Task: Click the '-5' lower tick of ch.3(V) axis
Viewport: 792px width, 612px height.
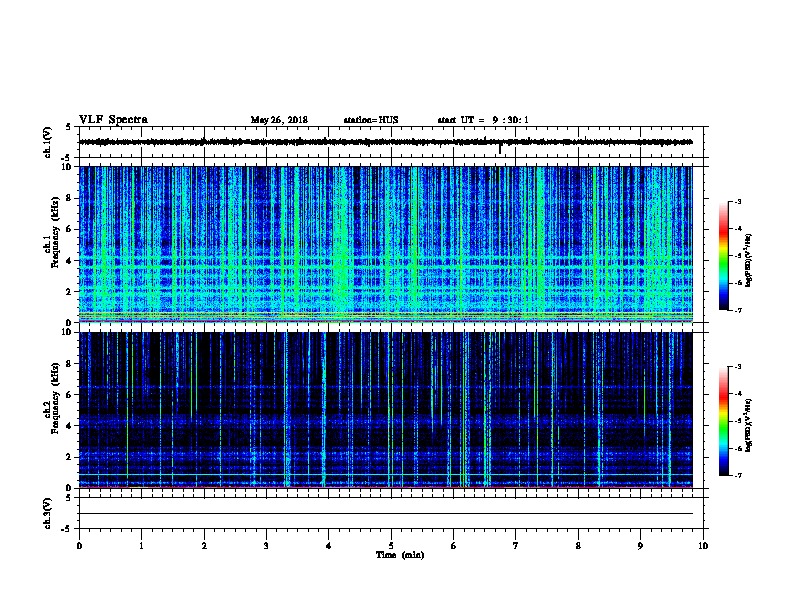Action: point(67,529)
